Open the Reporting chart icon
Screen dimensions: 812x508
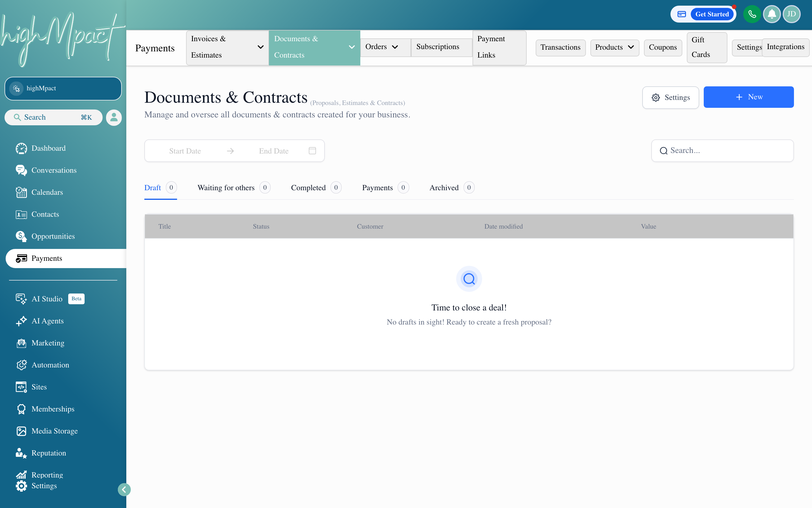click(x=21, y=475)
